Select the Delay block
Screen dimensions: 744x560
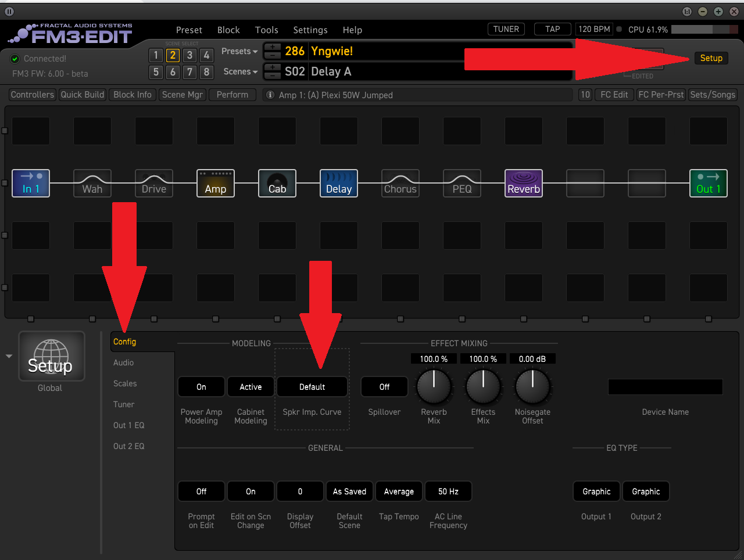(339, 183)
